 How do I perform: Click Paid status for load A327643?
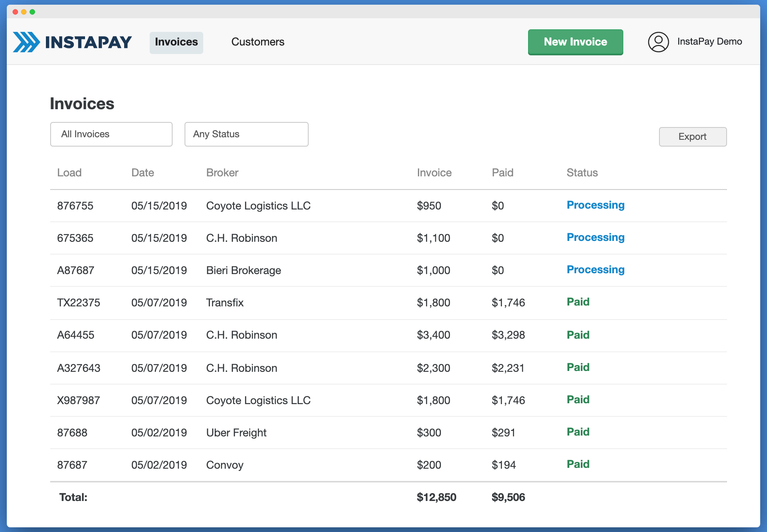click(578, 367)
